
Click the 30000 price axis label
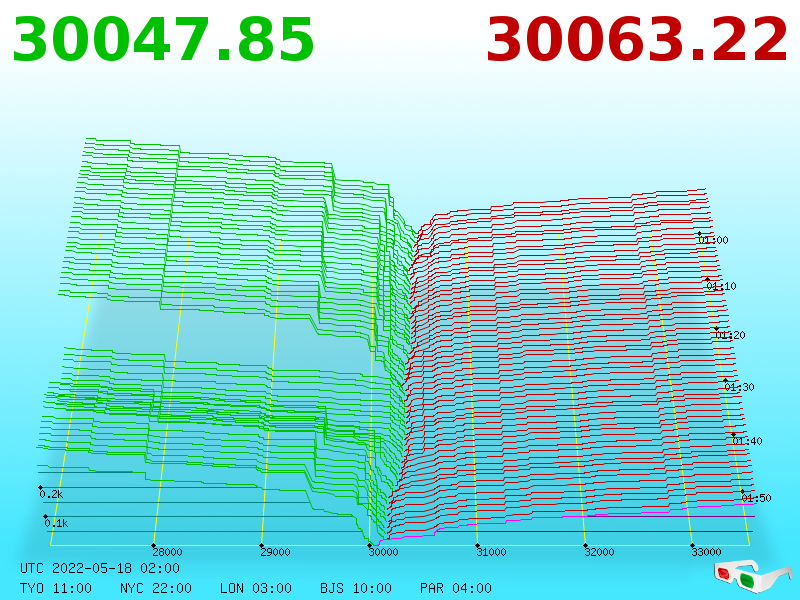383,552
